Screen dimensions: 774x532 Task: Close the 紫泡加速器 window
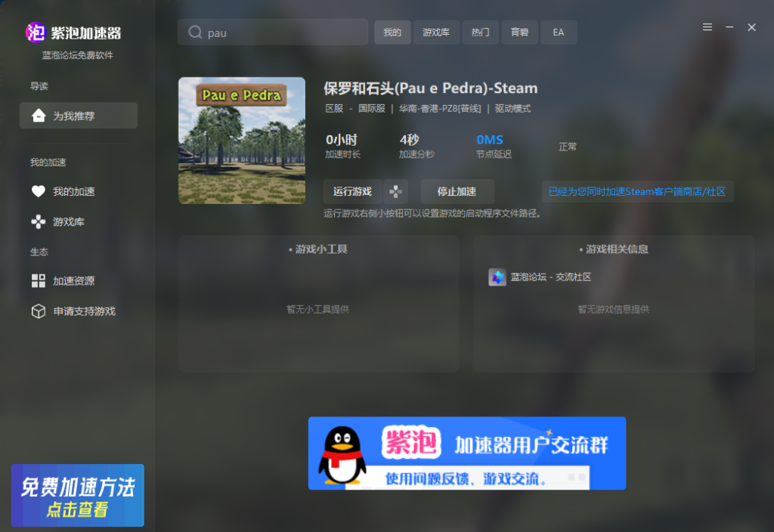click(752, 27)
